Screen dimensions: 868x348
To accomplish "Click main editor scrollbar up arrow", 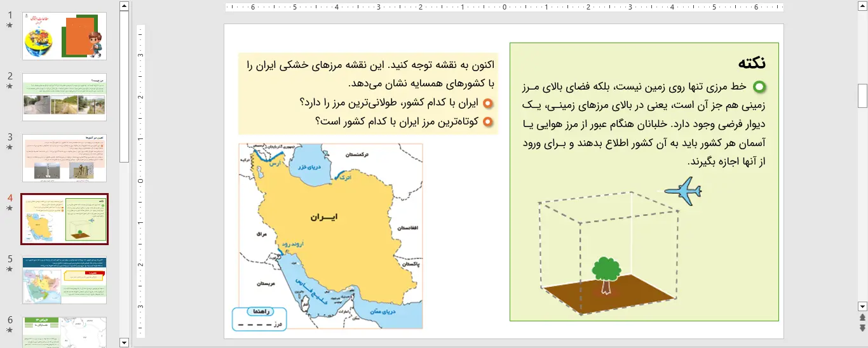I will coord(862,6).
